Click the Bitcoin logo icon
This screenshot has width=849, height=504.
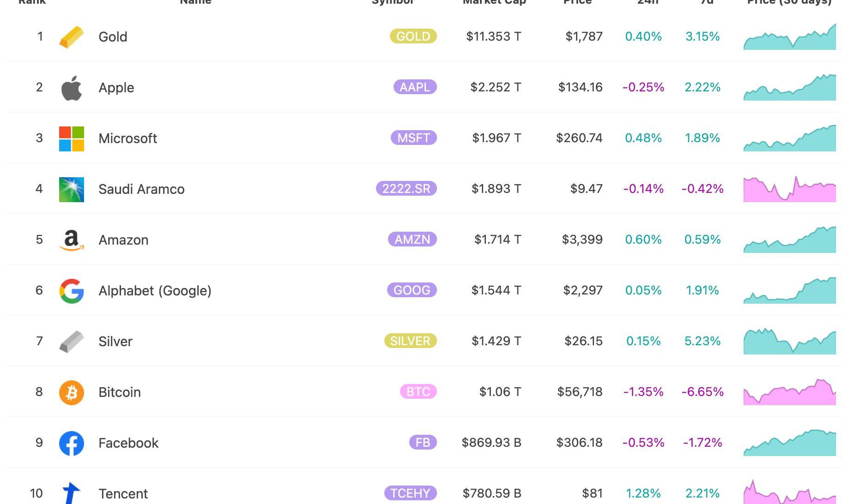pyautogui.click(x=72, y=392)
